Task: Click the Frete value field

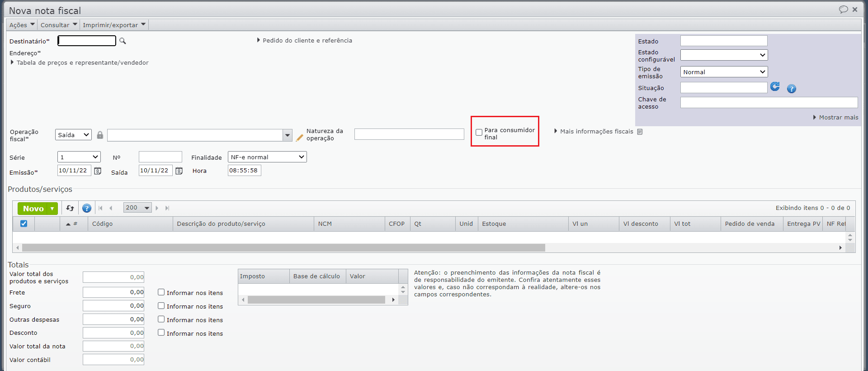Action: (113, 292)
